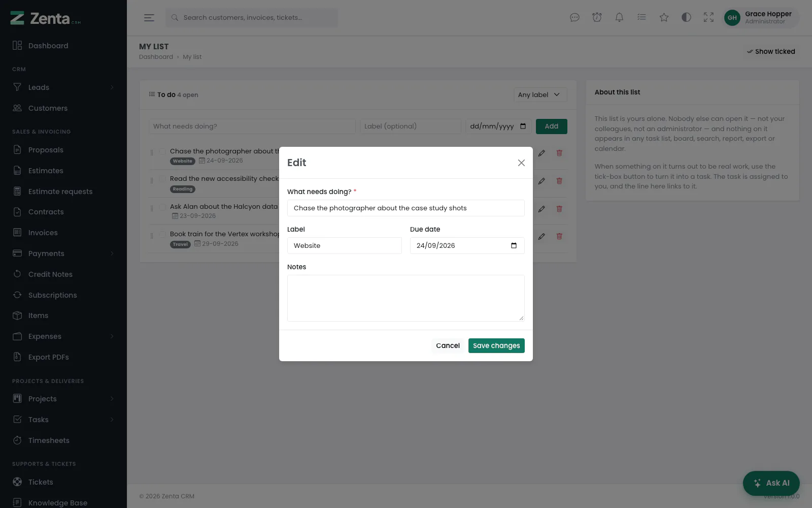Expand the Payments sidebar submenu

click(x=63, y=253)
